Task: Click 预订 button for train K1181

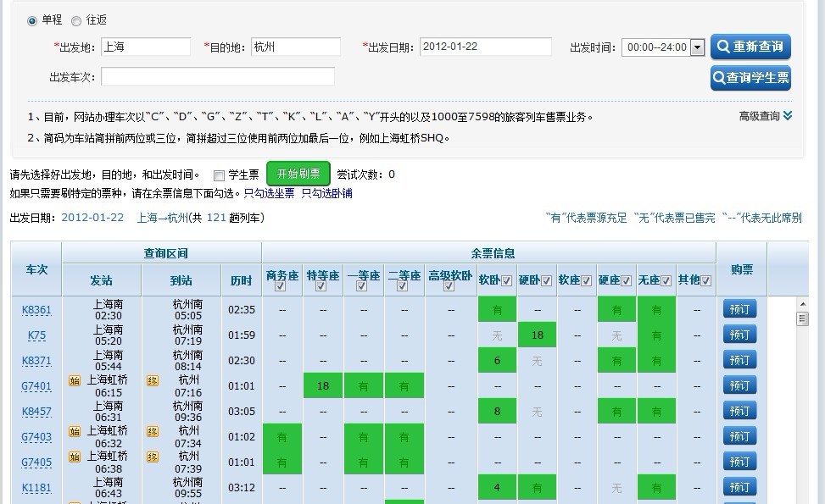Action: (x=739, y=487)
